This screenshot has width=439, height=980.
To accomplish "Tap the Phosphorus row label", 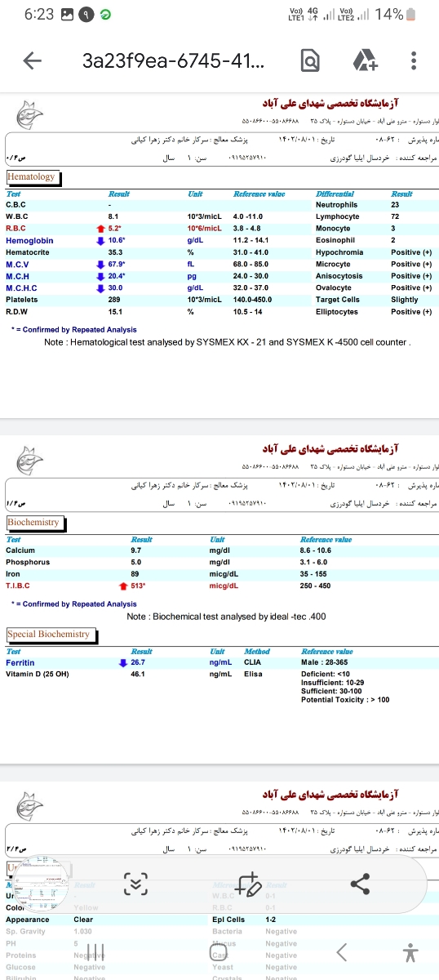I will [28, 563].
